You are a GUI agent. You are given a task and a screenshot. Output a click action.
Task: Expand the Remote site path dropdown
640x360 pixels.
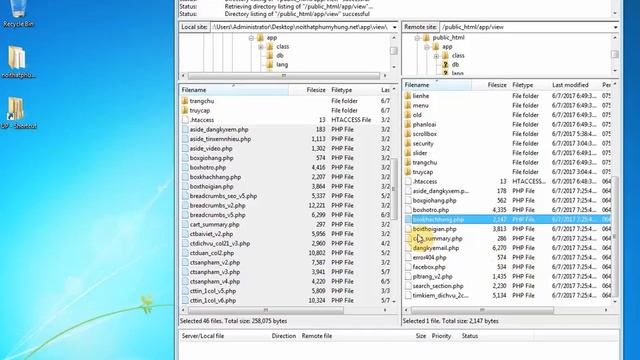click(615, 27)
